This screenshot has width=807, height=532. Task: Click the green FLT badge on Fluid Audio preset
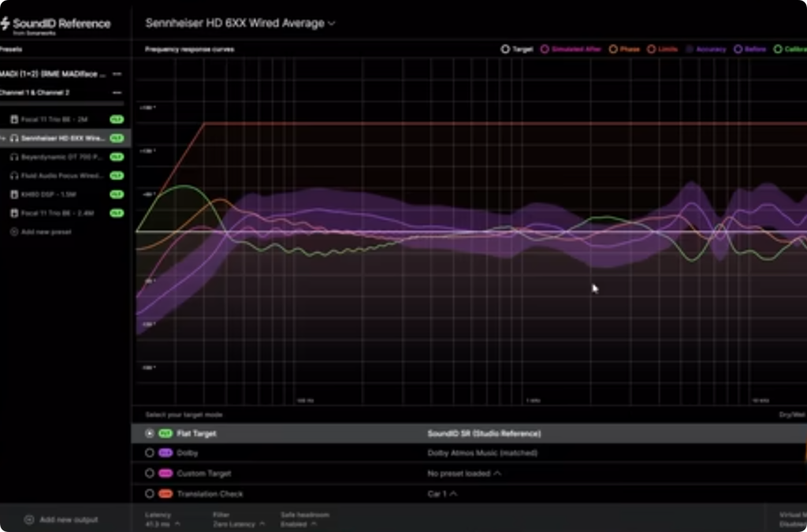[x=117, y=176]
